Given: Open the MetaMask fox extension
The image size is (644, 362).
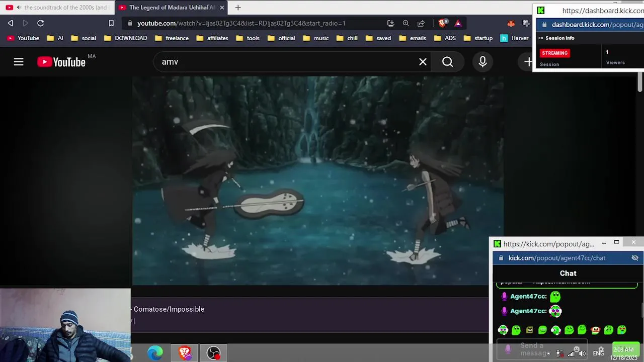Looking at the screenshot, I should coord(511,23).
